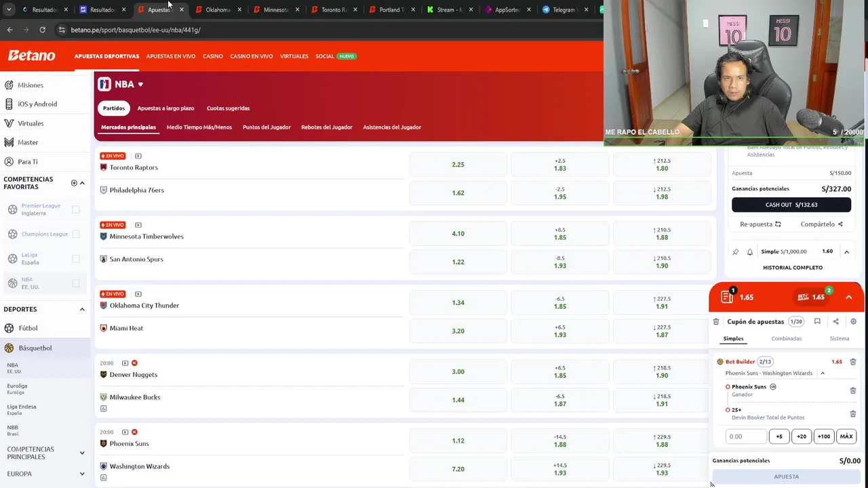The height and width of the screenshot is (488, 868).
Task: Switch to the Telegram browser tab
Action: pos(564,9)
